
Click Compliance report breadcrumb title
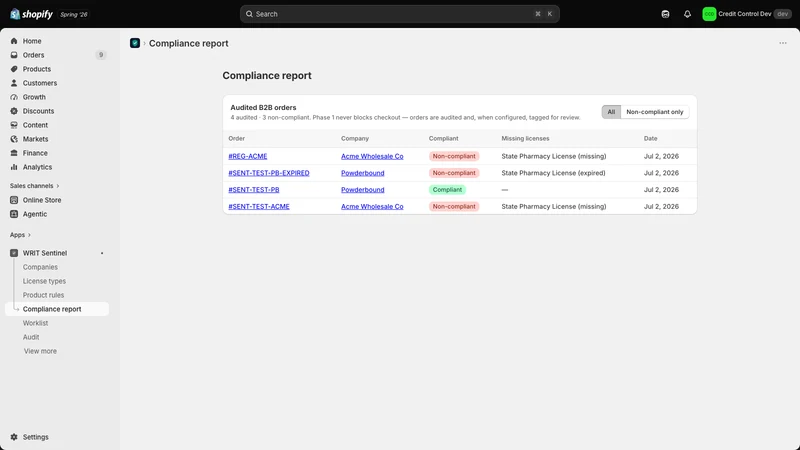[x=189, y=43]
